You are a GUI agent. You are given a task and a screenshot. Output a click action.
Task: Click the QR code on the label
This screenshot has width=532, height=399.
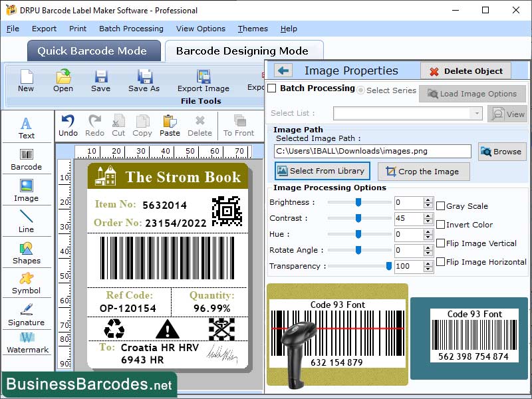pos(227,211)
